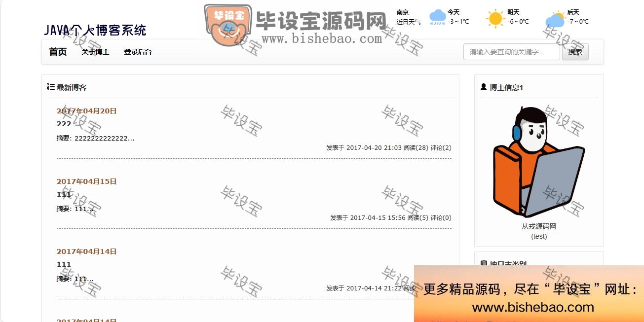Open the blog post titled 222
Screen dimensions: 644x322
tap(64, 124)
